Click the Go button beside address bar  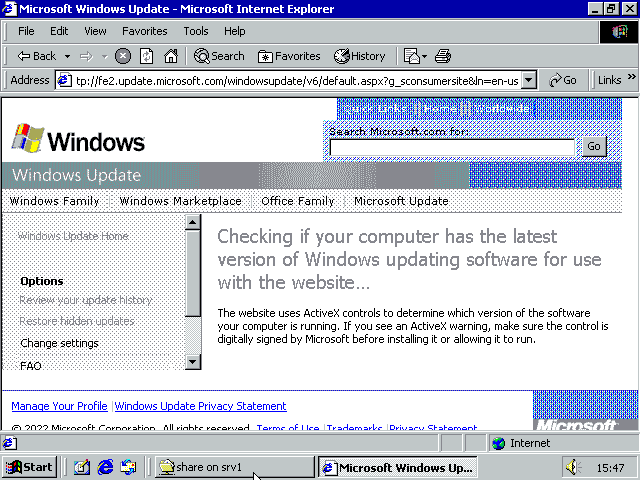[x=563, y=80]
